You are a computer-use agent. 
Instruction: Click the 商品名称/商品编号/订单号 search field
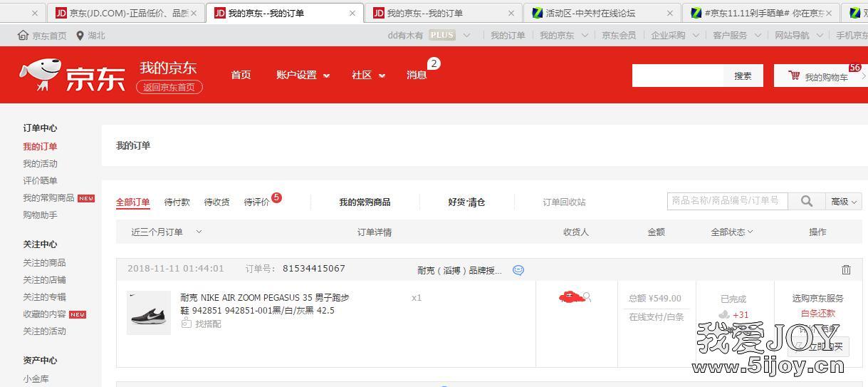click(x=727, y=201)
